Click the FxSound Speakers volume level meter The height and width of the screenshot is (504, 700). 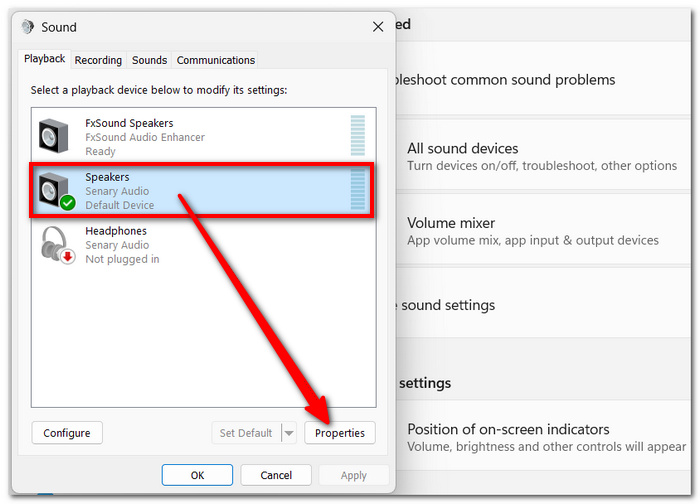[x=358, y=135]
